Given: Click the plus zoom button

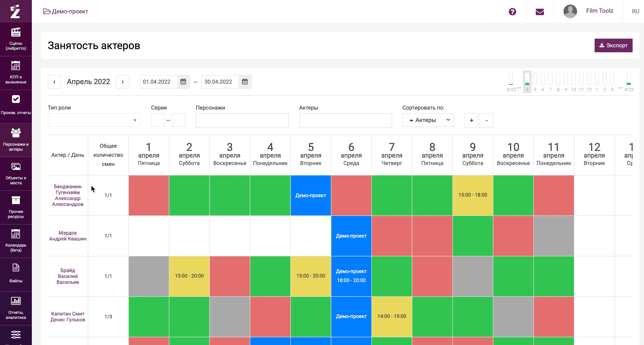Looking at the screenshot, I should click(x=471, y=120).
